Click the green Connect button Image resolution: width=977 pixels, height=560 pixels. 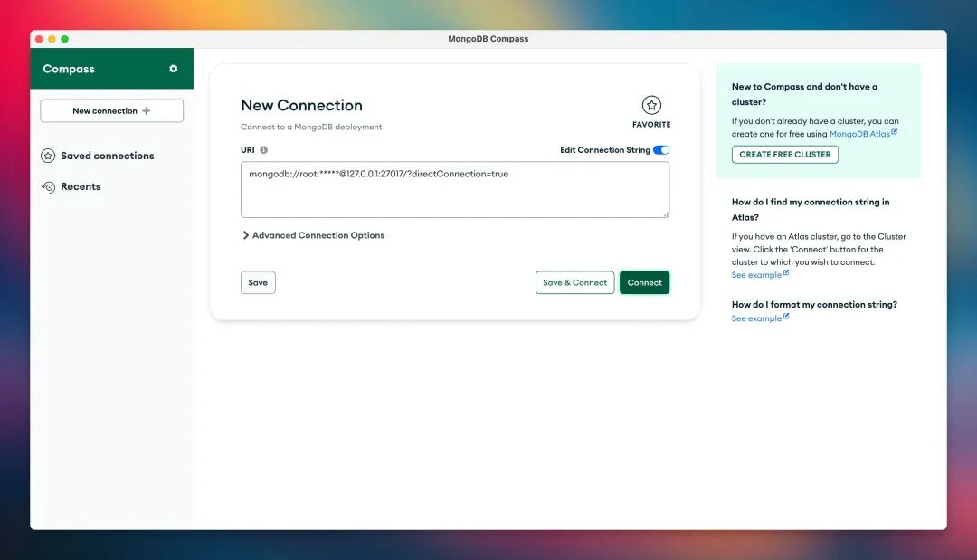tap(644, 283)
